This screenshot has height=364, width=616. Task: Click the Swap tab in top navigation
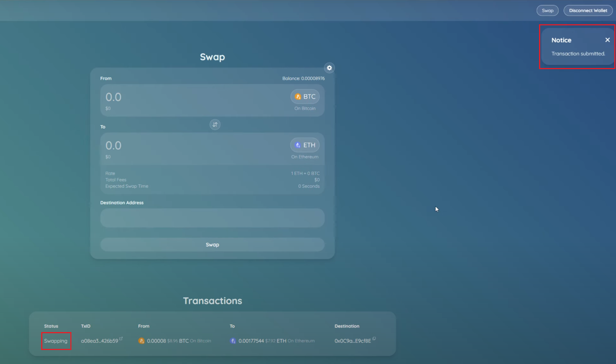coord(547,10)
